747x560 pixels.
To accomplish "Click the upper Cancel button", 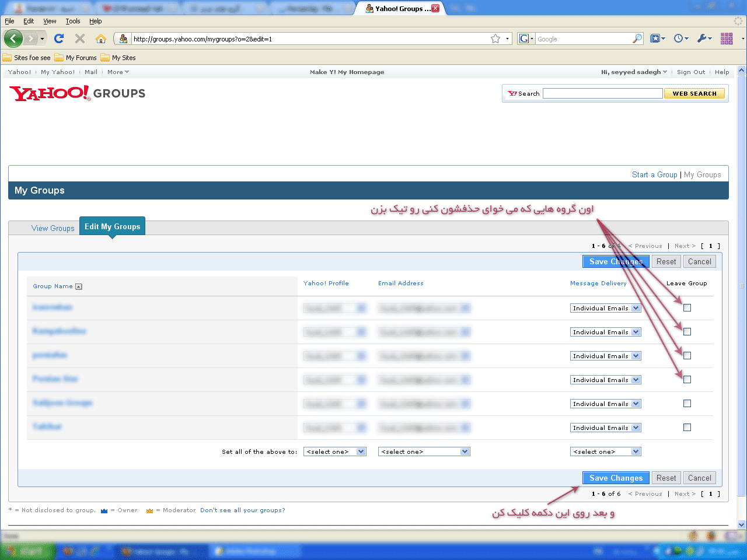I will [x=699, y=261].
